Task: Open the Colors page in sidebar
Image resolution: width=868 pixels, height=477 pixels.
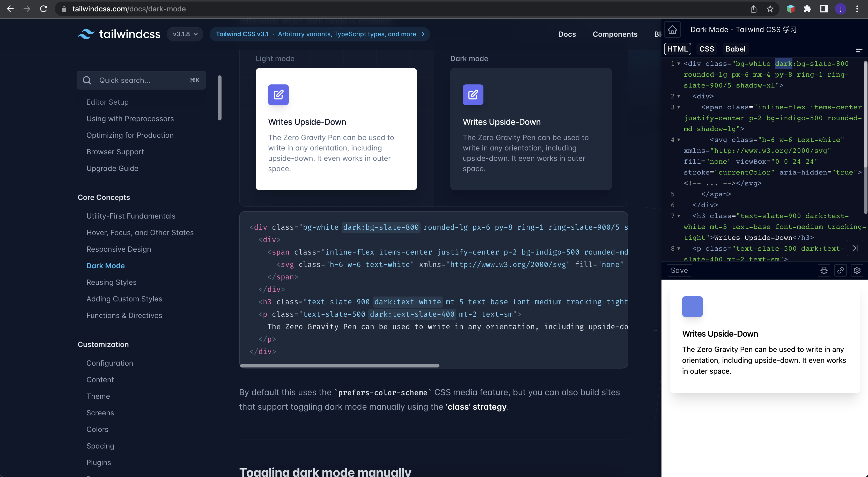Action: (x=97, y=429)
